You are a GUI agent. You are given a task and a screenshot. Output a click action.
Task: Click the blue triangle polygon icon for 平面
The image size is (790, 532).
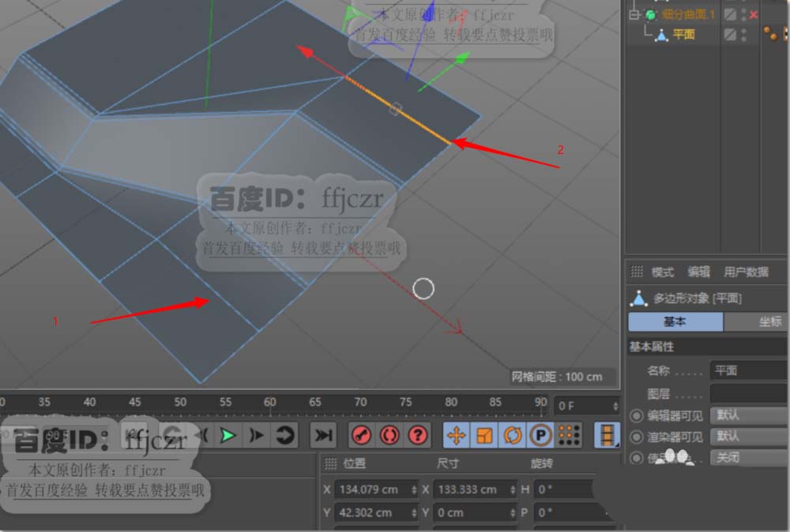(661, 35)
